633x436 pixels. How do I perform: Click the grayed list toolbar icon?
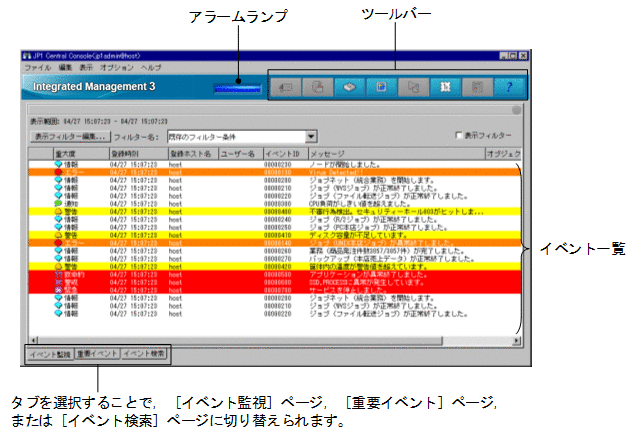[x=477, y=87]
